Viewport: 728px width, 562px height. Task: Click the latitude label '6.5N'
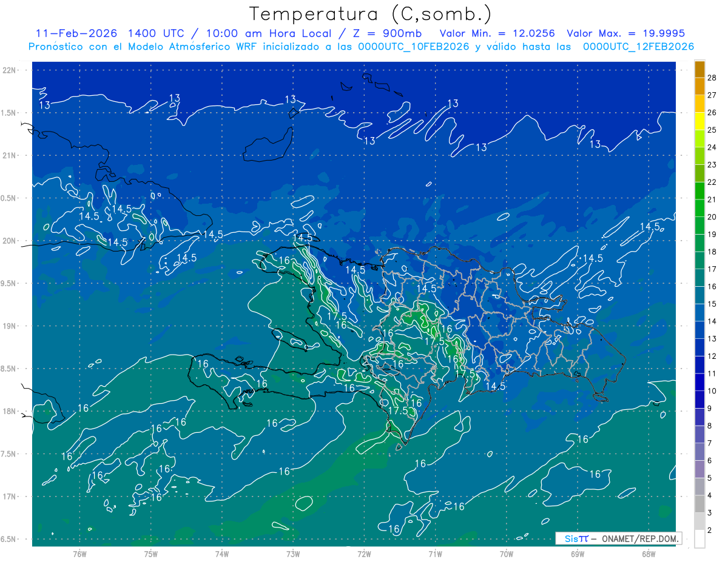(8, 540)
